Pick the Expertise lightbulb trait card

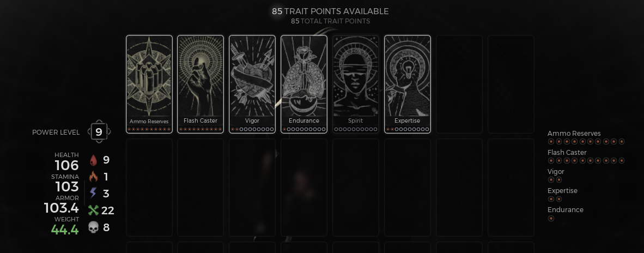pos(408,84)
